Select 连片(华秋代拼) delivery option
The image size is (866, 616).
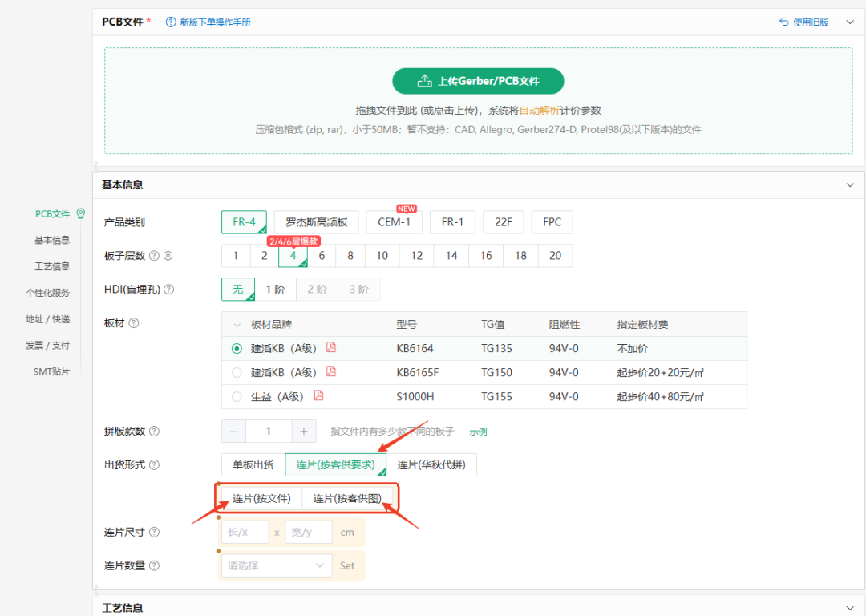pos(431,464)
